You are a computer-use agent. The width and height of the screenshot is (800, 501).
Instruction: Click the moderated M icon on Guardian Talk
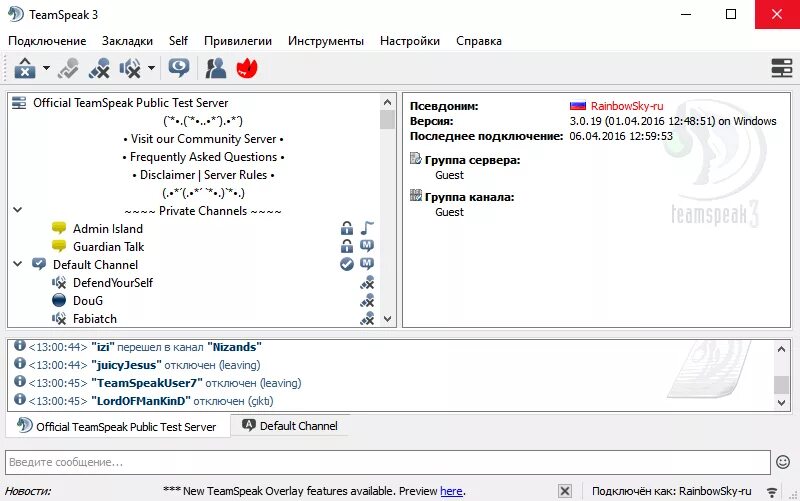point(367,245)
